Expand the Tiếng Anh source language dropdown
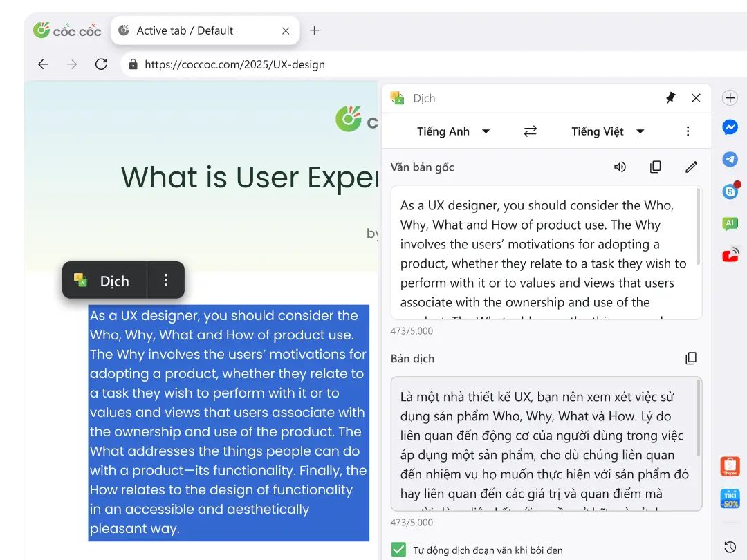 tap(453, 131)
